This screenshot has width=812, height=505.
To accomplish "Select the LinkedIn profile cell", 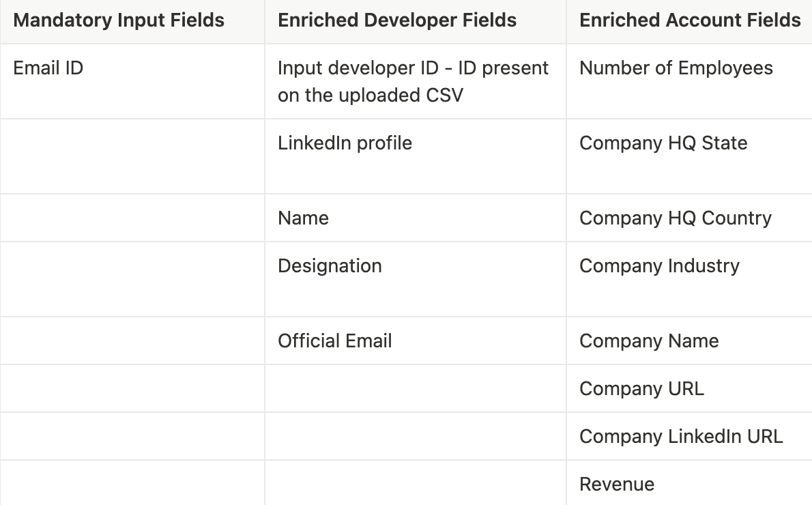I will click(x=345, y=143).
